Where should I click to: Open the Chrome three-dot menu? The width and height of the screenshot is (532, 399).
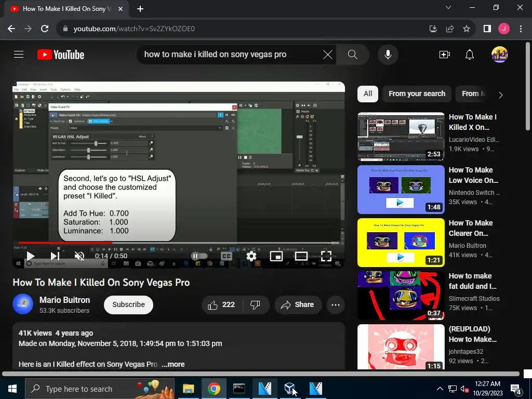click(x=521, y=29)
